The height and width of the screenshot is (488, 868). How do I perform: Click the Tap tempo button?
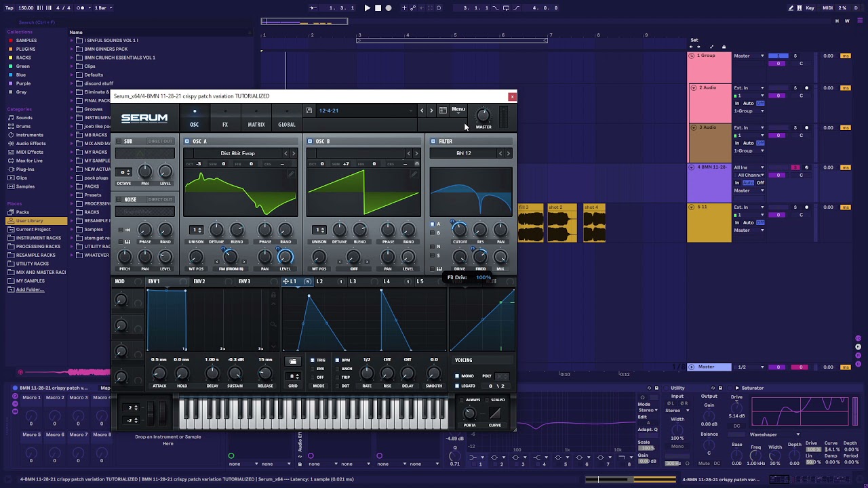[x=9, y=7]
